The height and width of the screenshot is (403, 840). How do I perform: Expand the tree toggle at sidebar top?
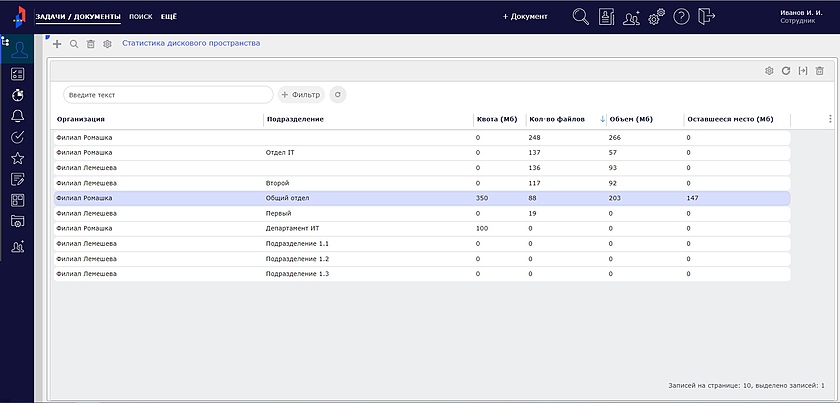tap(6, 41)
